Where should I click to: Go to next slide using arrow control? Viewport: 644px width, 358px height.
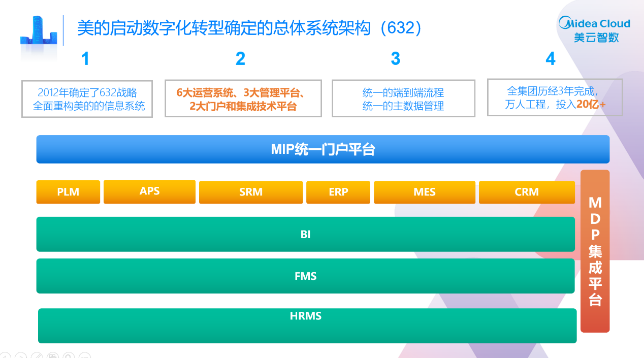(21, 355)
